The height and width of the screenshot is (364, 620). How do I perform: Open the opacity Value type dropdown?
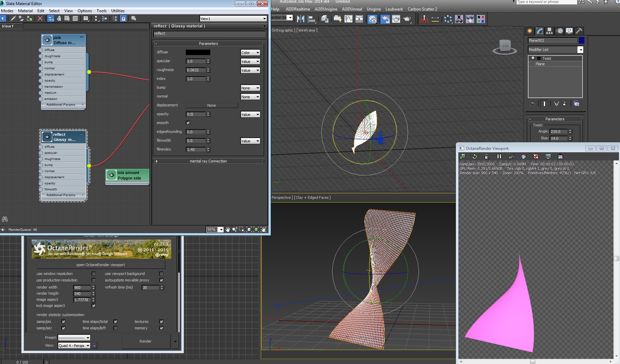[x=250, y=114]
